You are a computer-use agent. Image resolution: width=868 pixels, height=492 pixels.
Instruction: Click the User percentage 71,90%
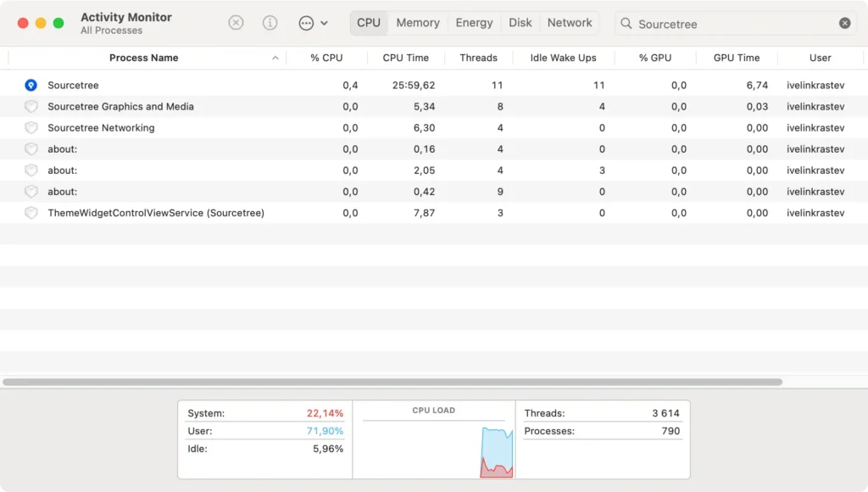325,431
